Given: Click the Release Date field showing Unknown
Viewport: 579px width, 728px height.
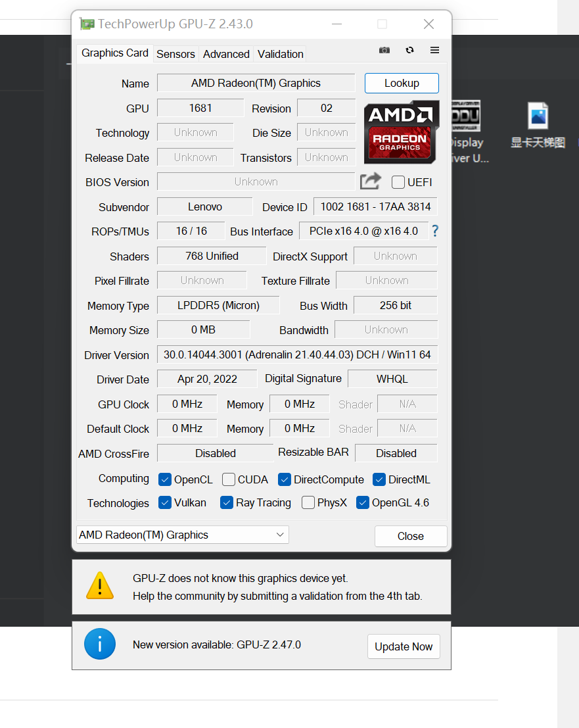Looking at the screenshot, I should pos(196,157).
